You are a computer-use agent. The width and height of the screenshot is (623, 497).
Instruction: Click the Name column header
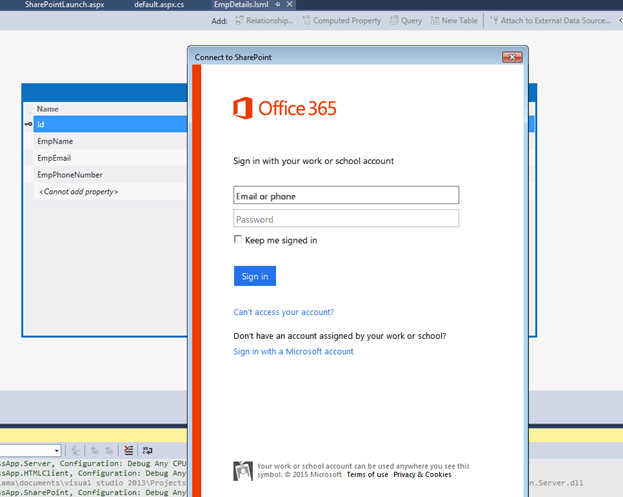click(x=48, y=109)
